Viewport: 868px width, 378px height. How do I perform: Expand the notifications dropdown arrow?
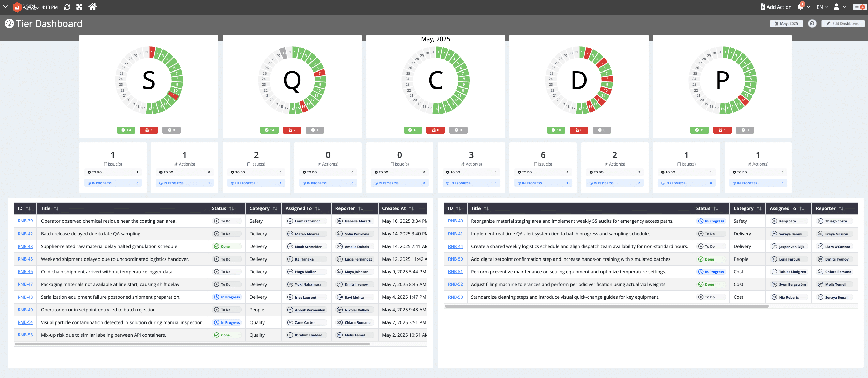(808, 7)
